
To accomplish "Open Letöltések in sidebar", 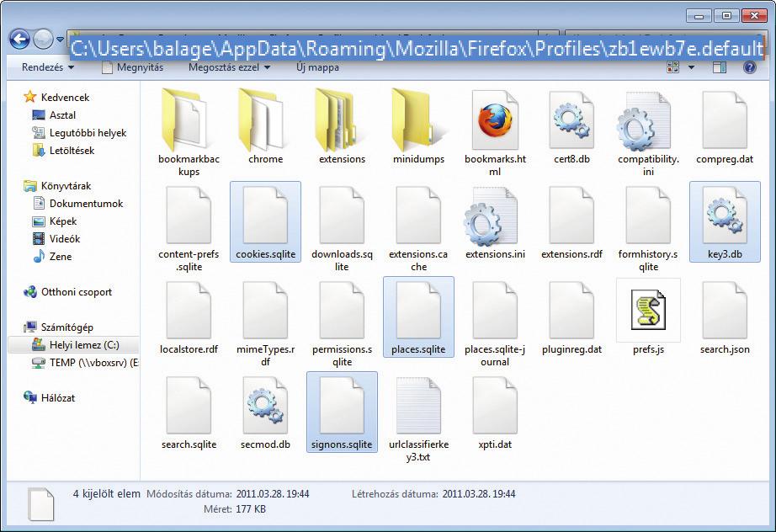I will [x=63, y=151].
